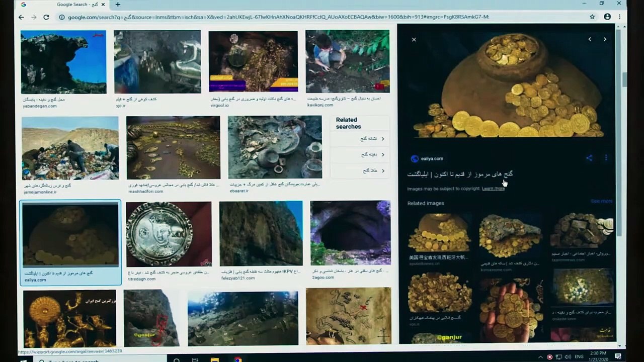Open the golden artifacts on black background image

[x=69, y=318]
